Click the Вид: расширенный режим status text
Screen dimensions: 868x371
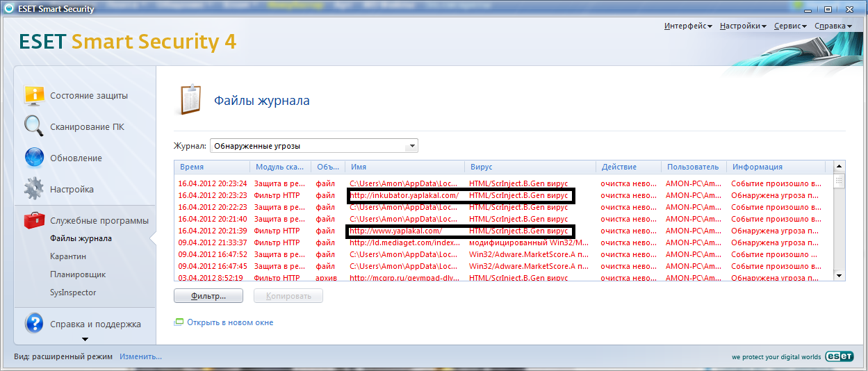(63, 356)
